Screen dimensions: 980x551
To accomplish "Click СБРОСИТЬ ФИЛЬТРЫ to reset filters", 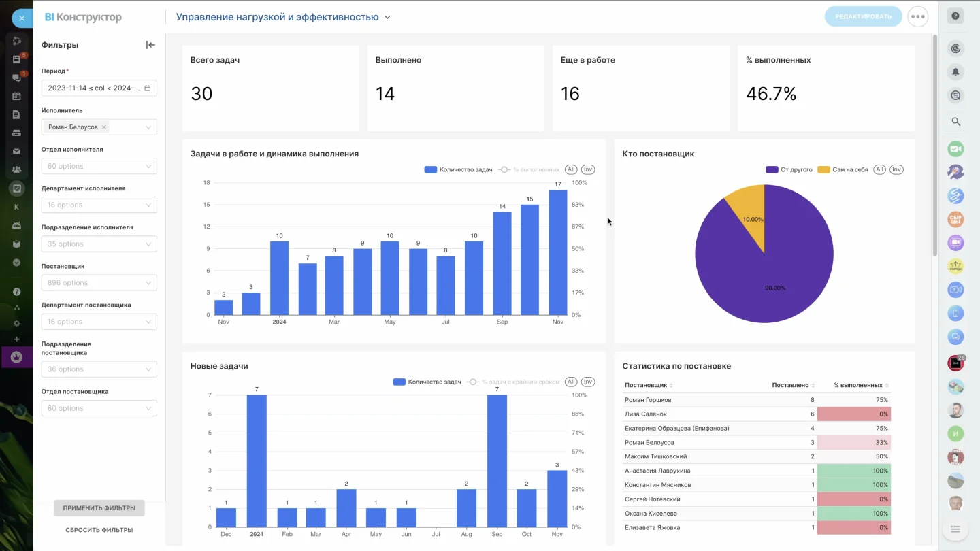I will point(99,530).
